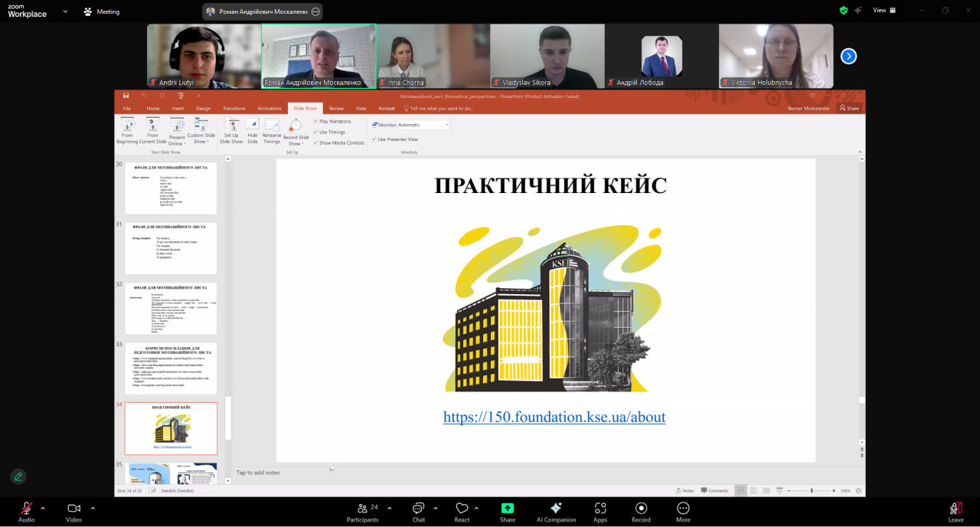
Task: Open the Monitor Automatic dropdown
Action: click(423, 124)
